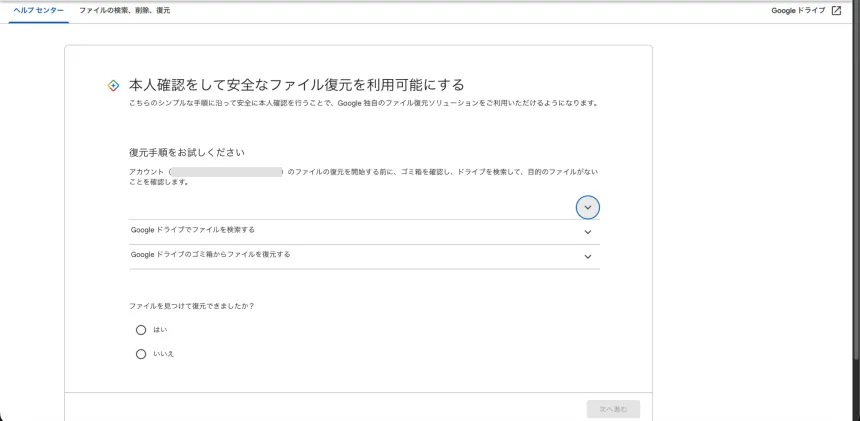Image resolution: width=860 pixels, height=421 pixels.
Task: Click the 復元手順をお試しください subheading
Action: coord(186,152)
